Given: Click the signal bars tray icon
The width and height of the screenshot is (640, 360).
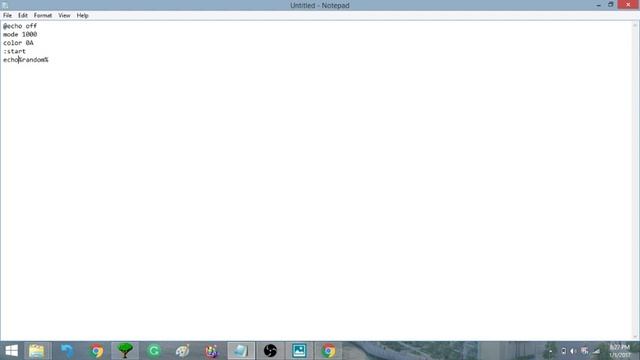Looking at the screenshot, I should click(596, 351).
